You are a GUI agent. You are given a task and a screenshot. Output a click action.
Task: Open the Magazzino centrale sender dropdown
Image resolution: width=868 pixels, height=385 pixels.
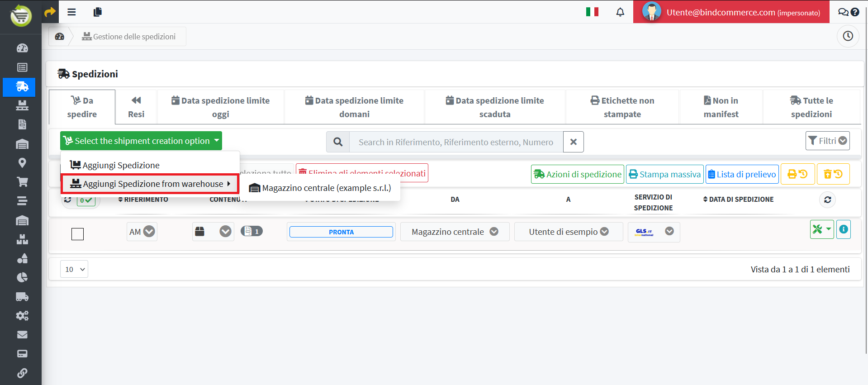pos(494,232)
